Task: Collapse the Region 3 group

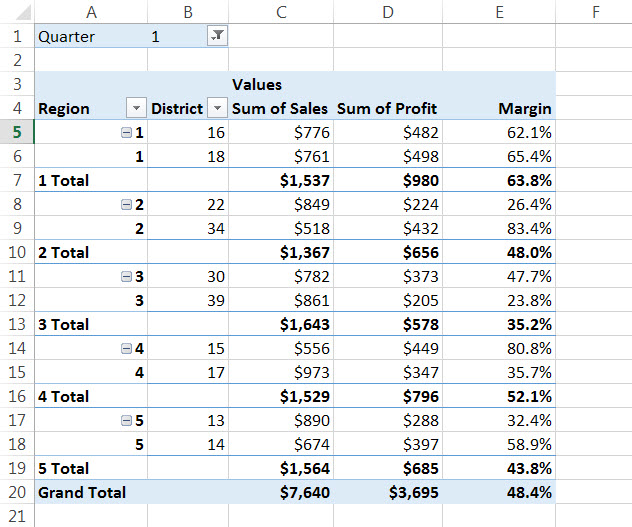Action: 126,277
